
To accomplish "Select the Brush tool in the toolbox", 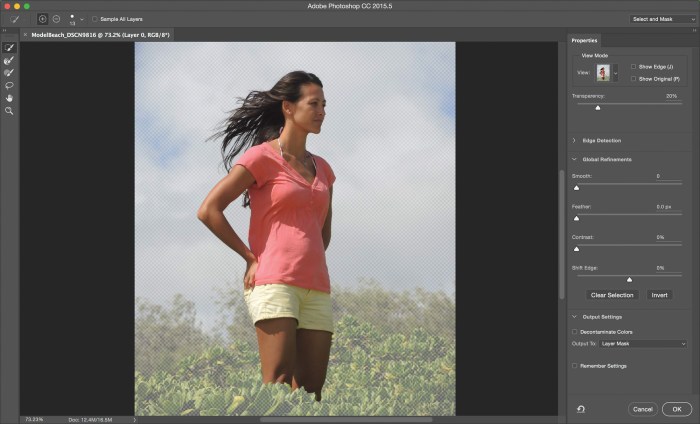I will 9,73.
